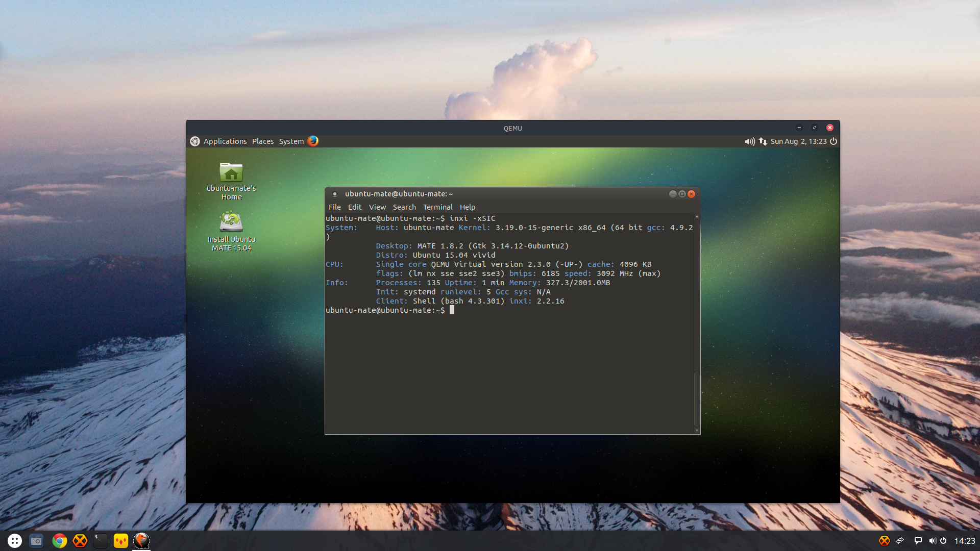This screenshot has width=980, height=551.
Task: Select the running QEMU app in taskbar
Action: click(x=141, y=541)
